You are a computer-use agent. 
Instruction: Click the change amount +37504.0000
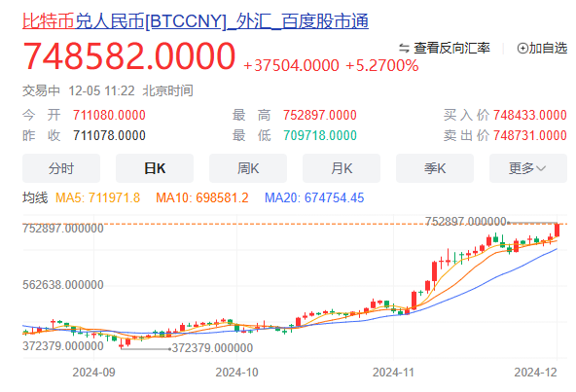click(x=291, y=66)
